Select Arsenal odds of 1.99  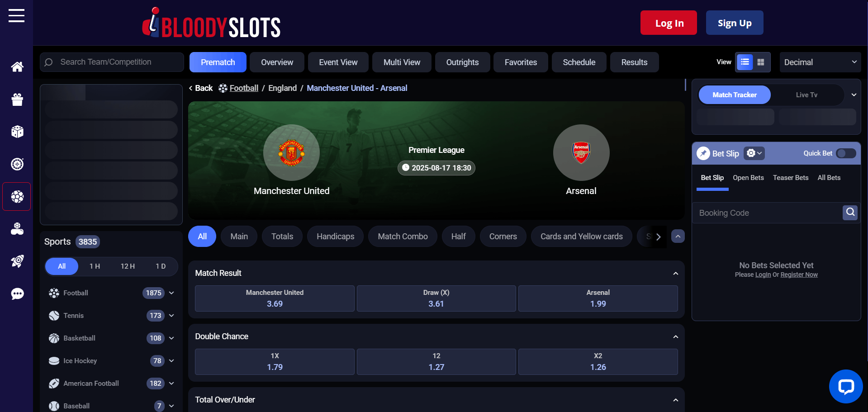598,298
